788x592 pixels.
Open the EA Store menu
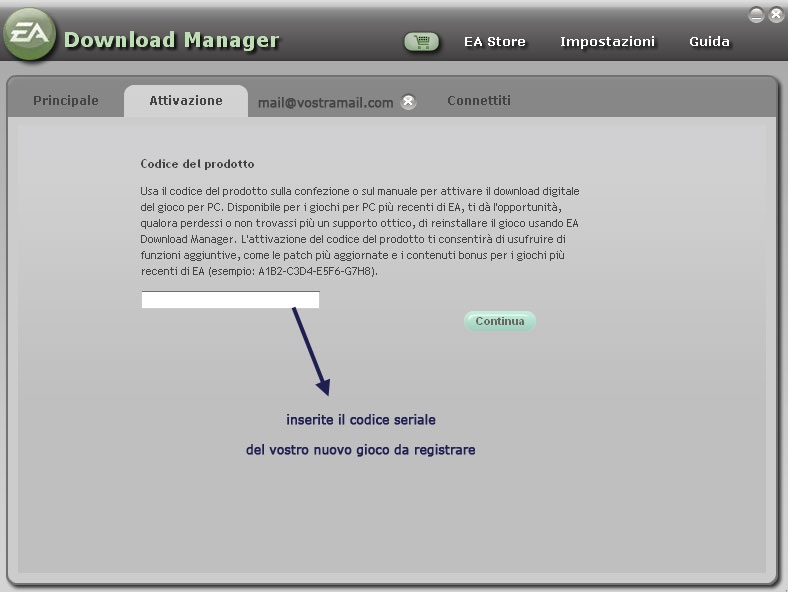point(495,42)
